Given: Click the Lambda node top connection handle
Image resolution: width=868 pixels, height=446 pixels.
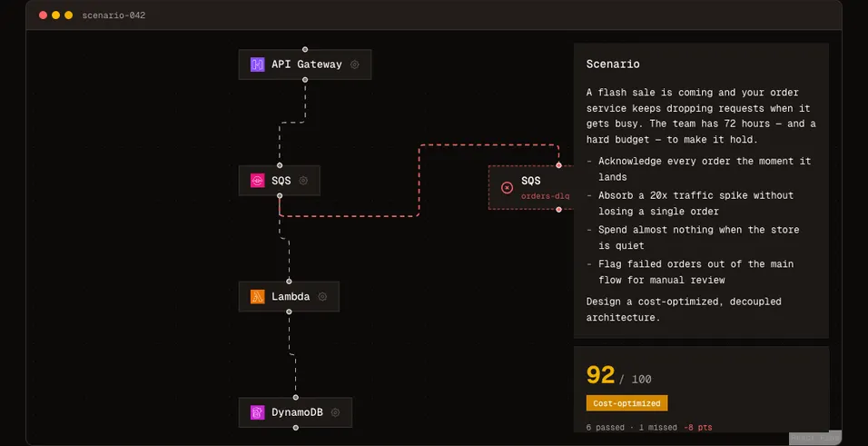Looking at the screenshot, I should (289, 282).
